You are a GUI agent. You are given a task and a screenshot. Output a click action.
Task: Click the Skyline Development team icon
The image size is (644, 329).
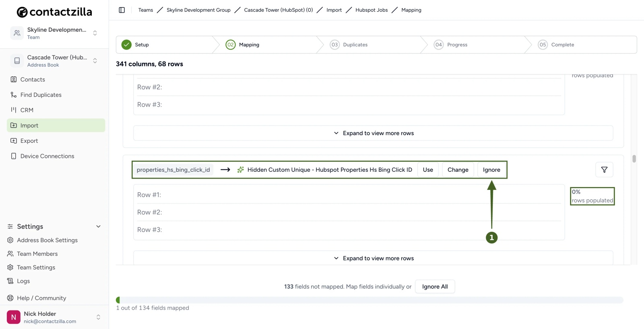17,33
